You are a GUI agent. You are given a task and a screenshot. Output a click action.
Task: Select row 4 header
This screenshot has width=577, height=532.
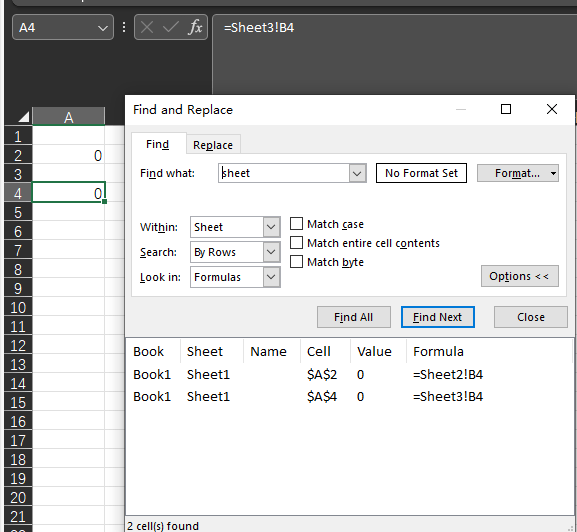[18, 193]
